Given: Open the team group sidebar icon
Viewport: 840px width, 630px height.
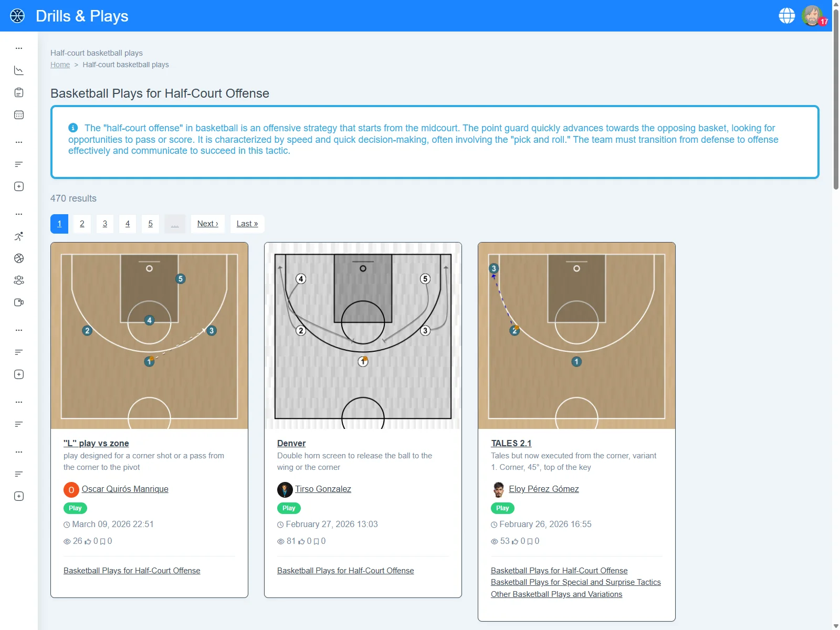Looking at the screenshot, I should (19, 280).
